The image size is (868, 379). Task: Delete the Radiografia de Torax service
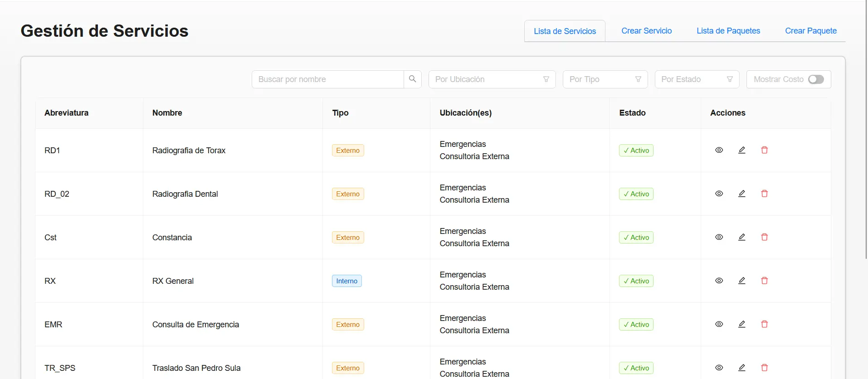tap(764, 150)
